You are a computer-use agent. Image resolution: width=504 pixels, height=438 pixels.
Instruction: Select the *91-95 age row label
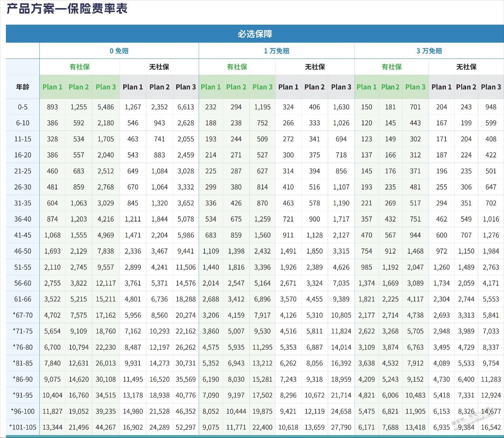tap(22, 395)
